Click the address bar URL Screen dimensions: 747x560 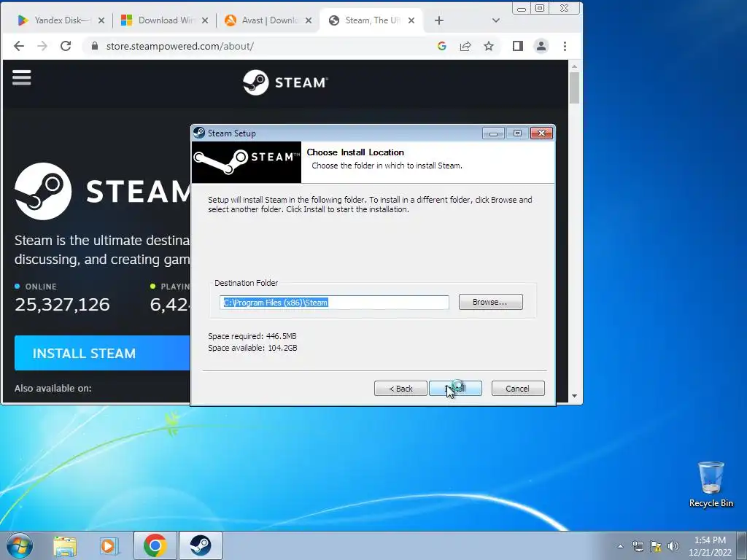tap(179, 46)
